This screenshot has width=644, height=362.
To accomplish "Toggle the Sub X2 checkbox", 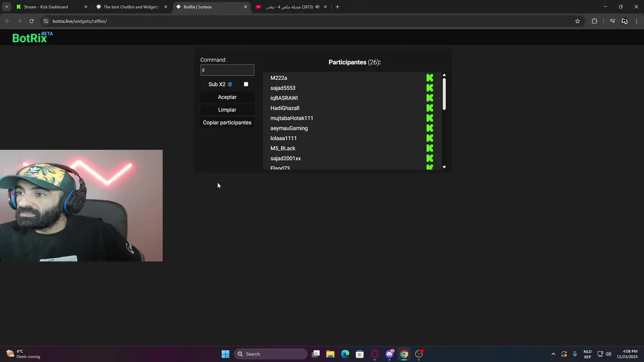I will [246, 84].
